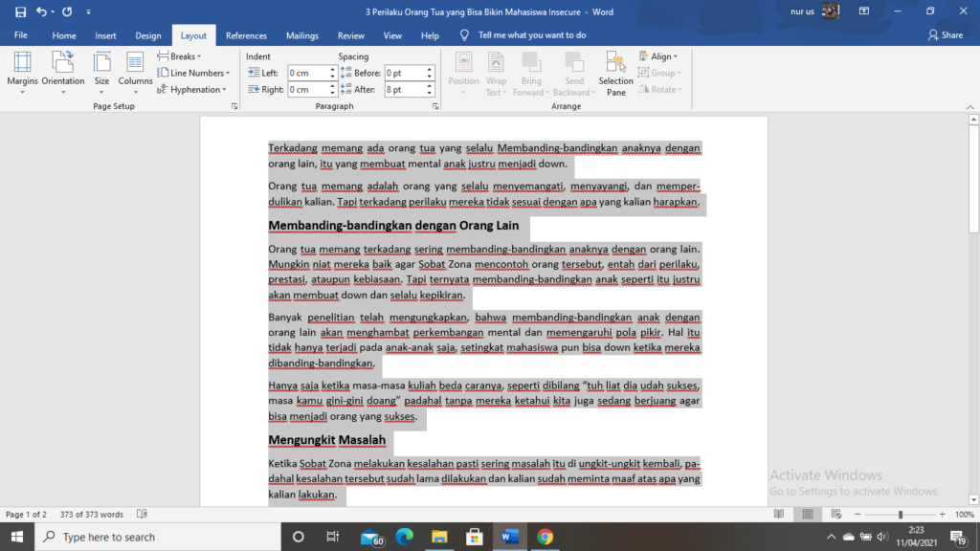Open the File tab
The height and width of the screenshot is (551, 980).
click(x=21, y=35)
